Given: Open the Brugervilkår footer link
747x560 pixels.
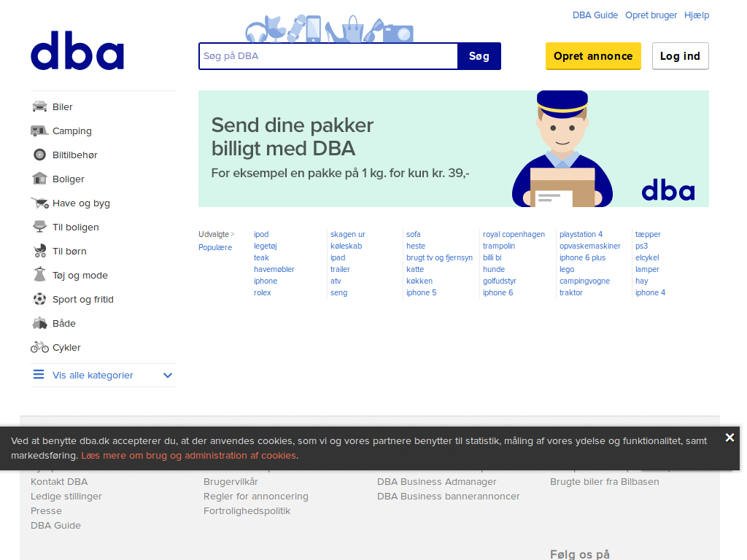Looking at the screenshot, I should click(231, 482).
